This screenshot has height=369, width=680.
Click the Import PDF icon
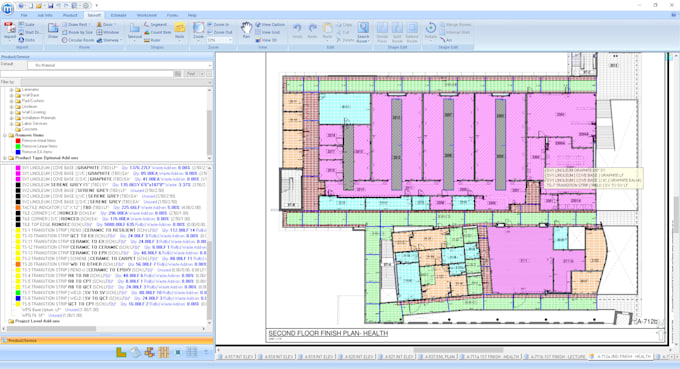click(9, 31)
